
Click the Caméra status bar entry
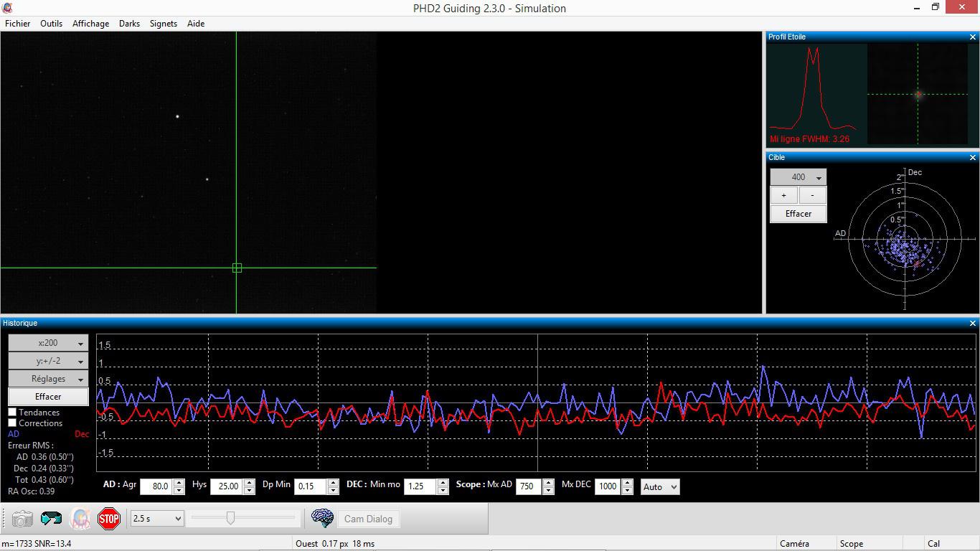[794, 544]
